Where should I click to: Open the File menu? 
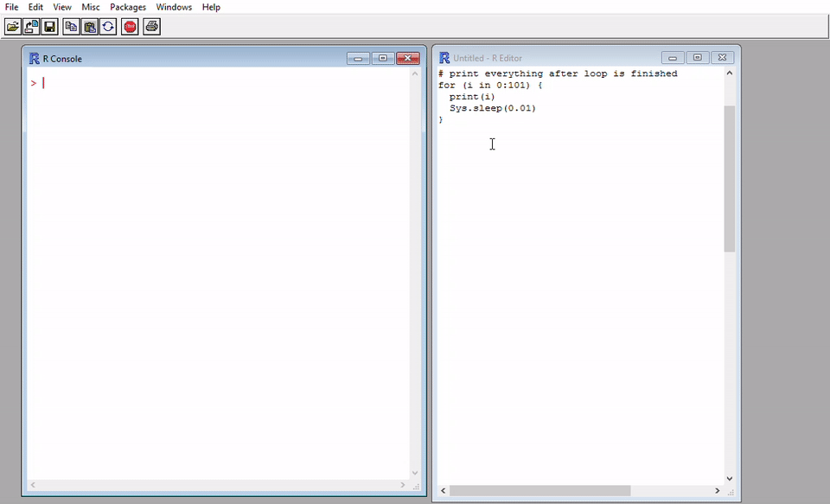11,7
